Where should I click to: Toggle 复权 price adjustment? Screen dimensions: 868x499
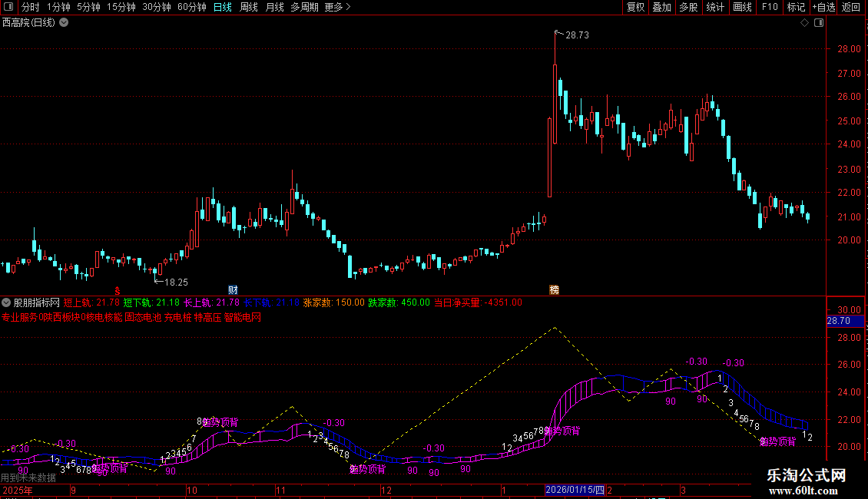click(x=635, y=7)
